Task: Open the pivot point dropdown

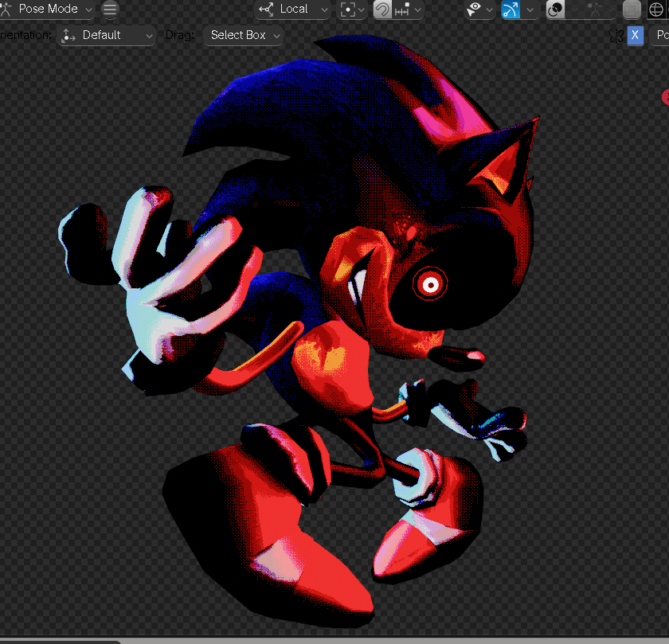Action: pos(352,9)
